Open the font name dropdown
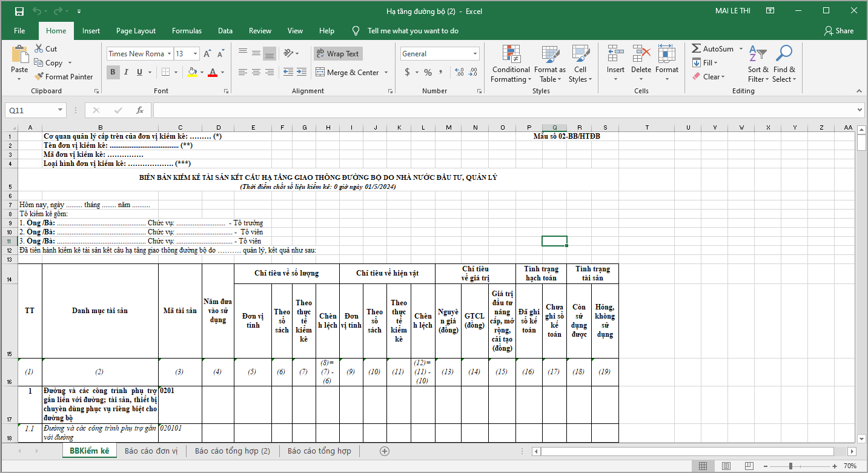Image resolution: width=868 pixels, height=473 pixels. tap(169, 54)
